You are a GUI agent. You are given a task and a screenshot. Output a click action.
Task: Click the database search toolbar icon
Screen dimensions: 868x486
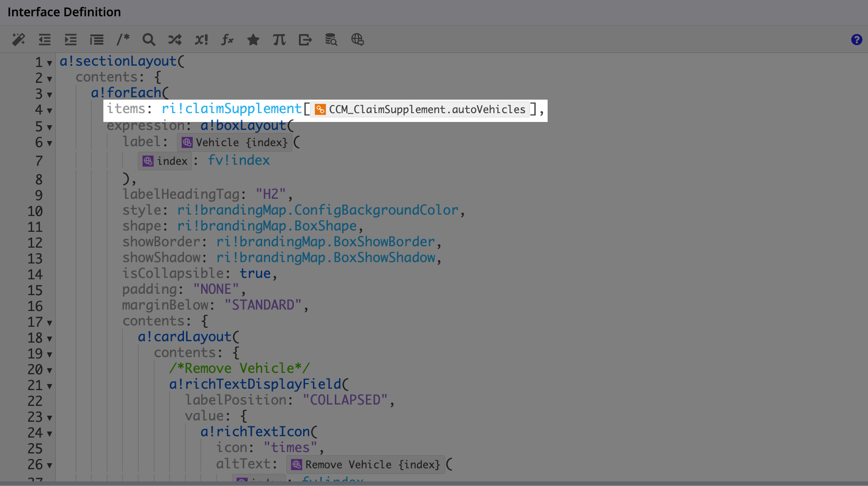click(x=331, y=40)
